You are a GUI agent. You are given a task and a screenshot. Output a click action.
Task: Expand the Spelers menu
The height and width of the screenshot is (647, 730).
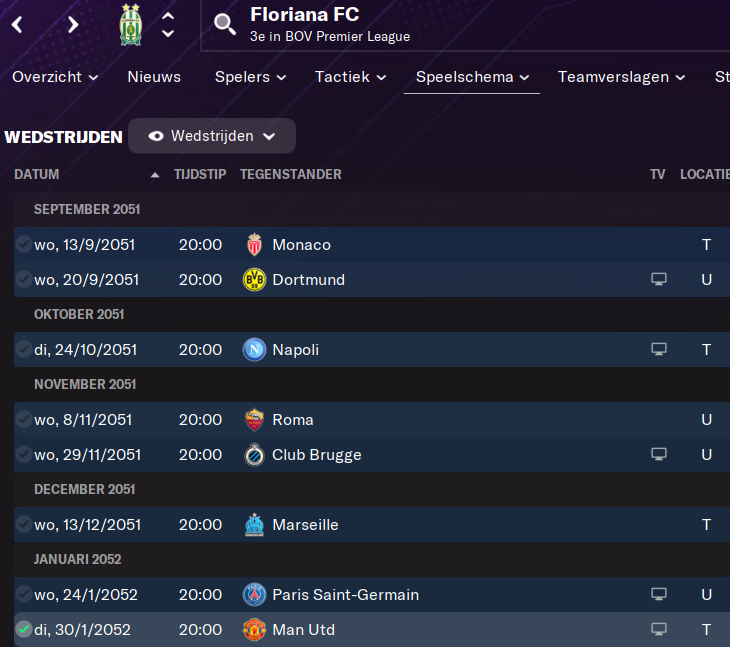click(x=250, y=77)
